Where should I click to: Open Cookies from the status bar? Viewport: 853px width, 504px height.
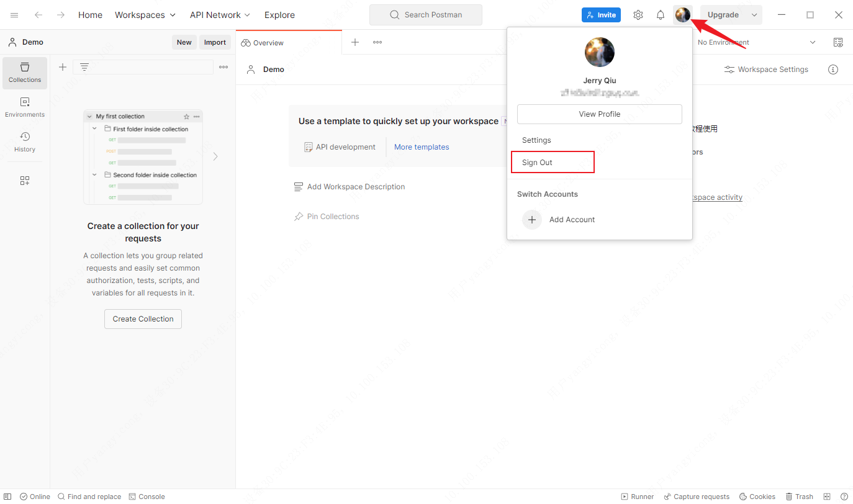pos(757,497)
